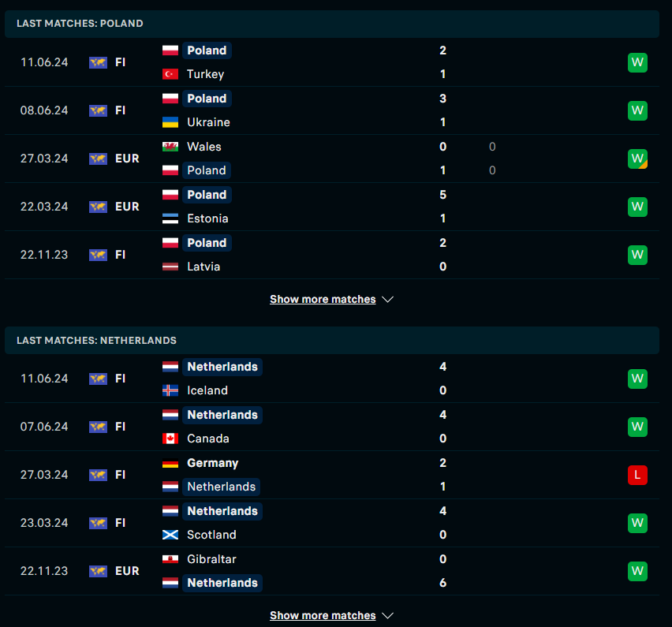Expand the chevron under Netherlands' last matches
The height and width of the screenshot is (627, 672).
pos(387,615)
